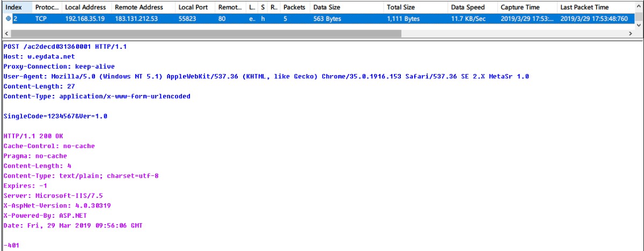
Task: Sort by the Index column header
Action: click(x=17, y=8)
